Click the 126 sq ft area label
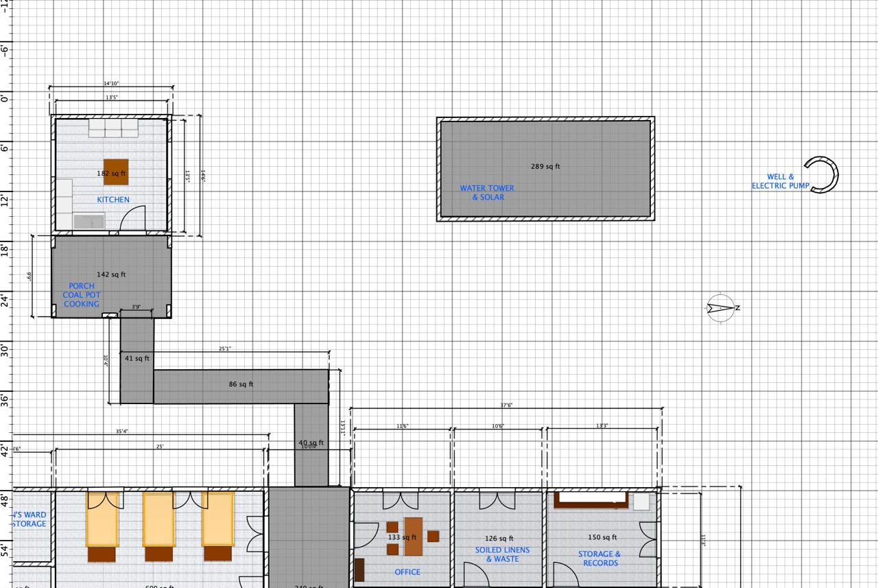Screen dimensions: 878x588 point(499,539)
